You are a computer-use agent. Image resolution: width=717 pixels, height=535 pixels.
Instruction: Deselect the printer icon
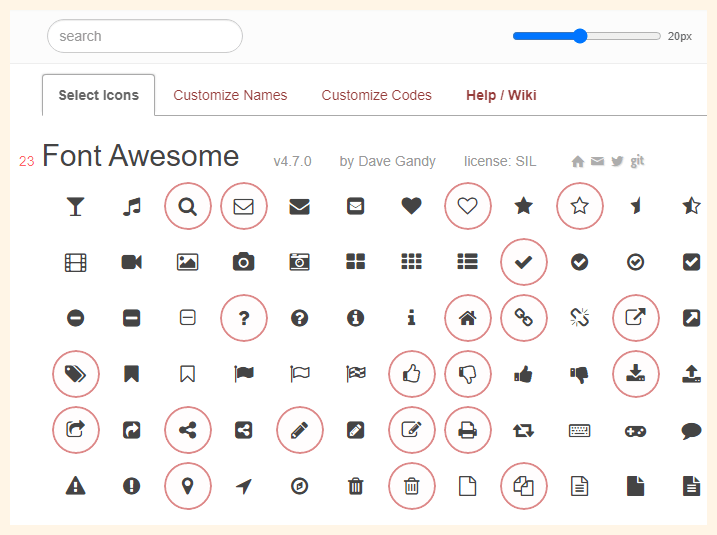[468, 430]
